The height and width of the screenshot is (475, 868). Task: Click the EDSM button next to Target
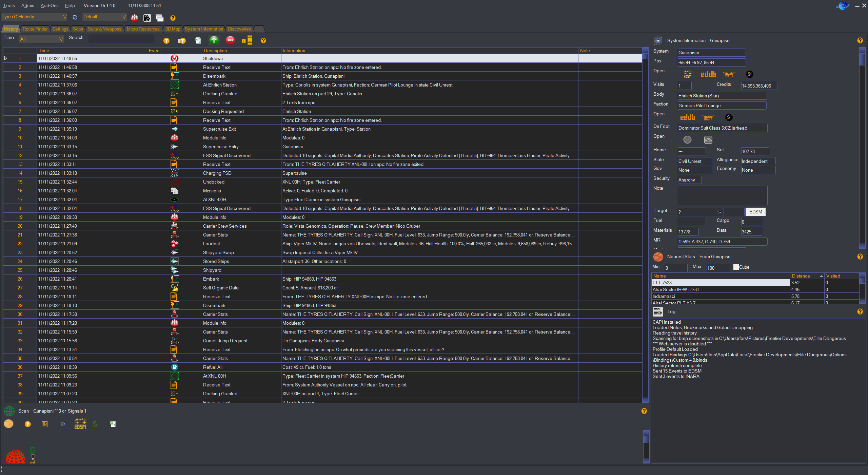point(755,212)
